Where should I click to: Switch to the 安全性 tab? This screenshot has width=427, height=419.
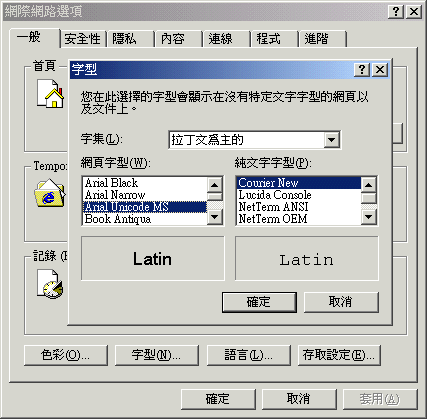pos(83,39)
